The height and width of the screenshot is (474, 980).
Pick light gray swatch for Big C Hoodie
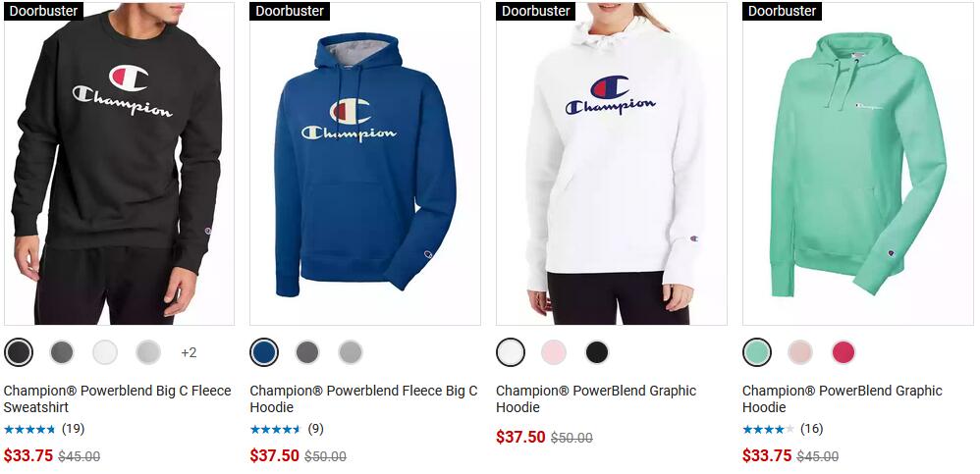[x=351, y=352]
